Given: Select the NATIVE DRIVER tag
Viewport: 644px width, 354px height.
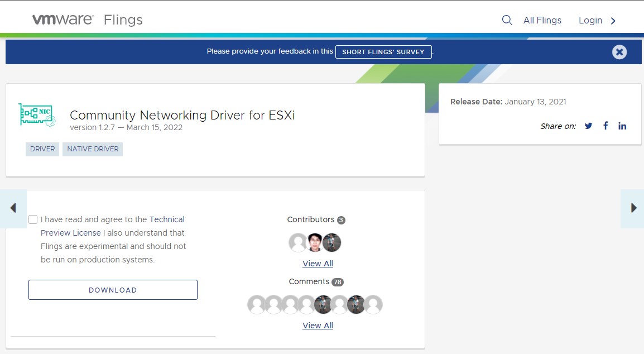Looking at the screenshot, I should tap(93, 149).
